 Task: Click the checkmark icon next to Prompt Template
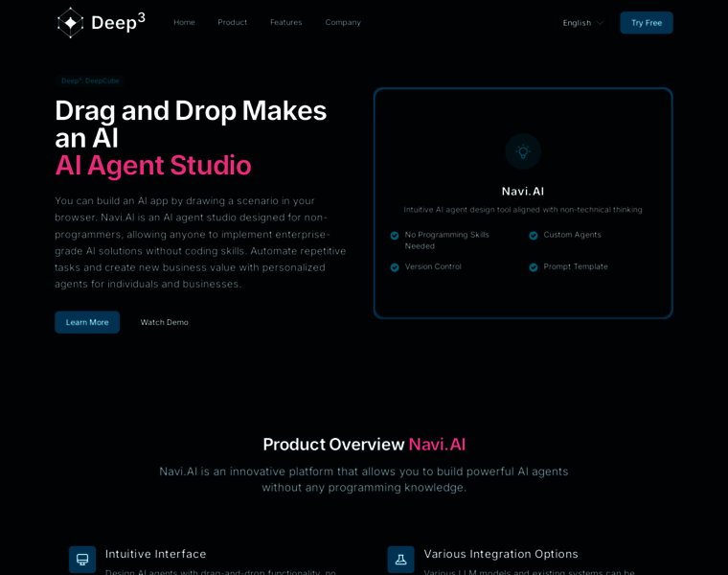(534, 267)
